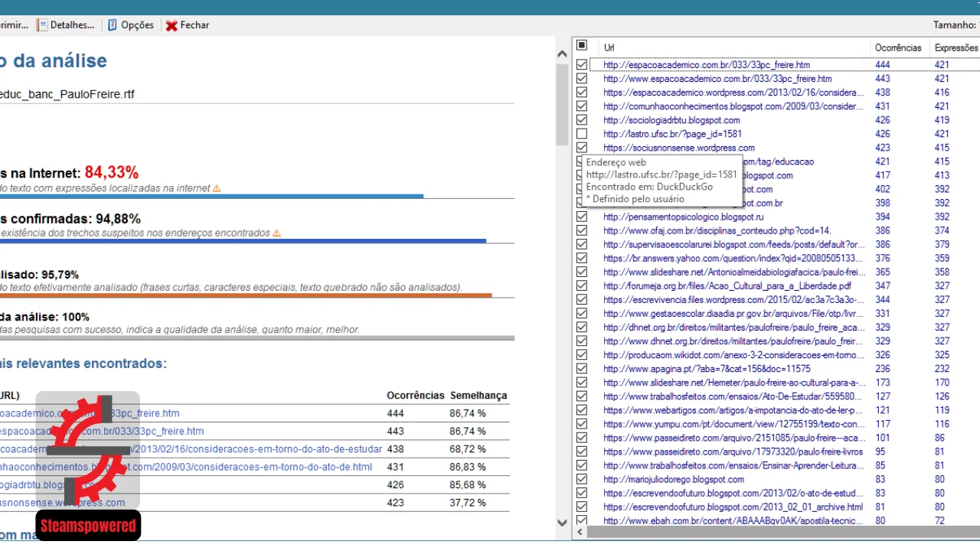The image size is (980, 551).
Task: Click the red X Fechar button
Action: point(188,25)
